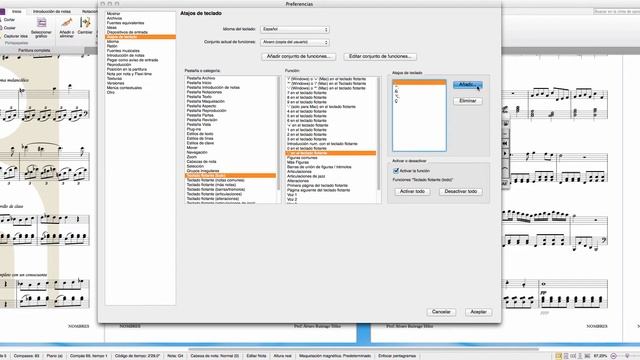Open the Idioma del teclado dropdown

pyautogui.click(x=295, y=29)
